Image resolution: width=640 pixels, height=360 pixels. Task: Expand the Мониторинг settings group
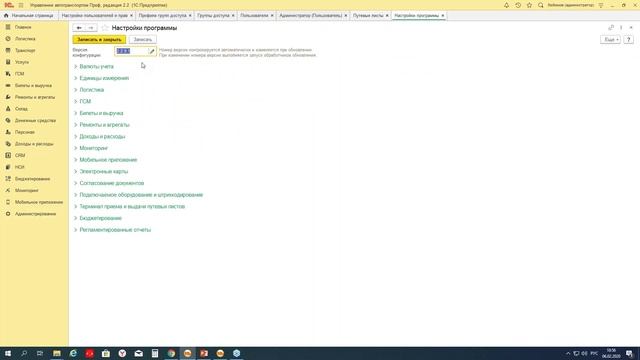click(x=93, y=148)
